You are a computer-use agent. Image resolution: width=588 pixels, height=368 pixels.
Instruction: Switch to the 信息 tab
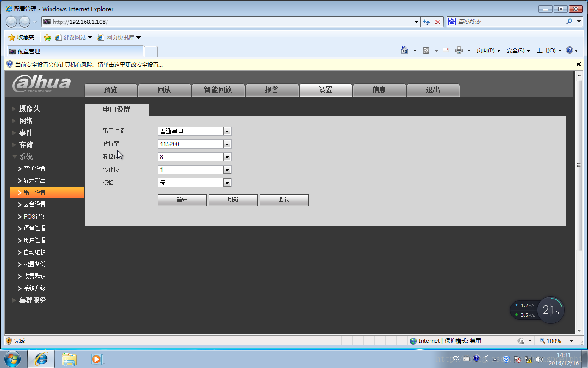379,90
